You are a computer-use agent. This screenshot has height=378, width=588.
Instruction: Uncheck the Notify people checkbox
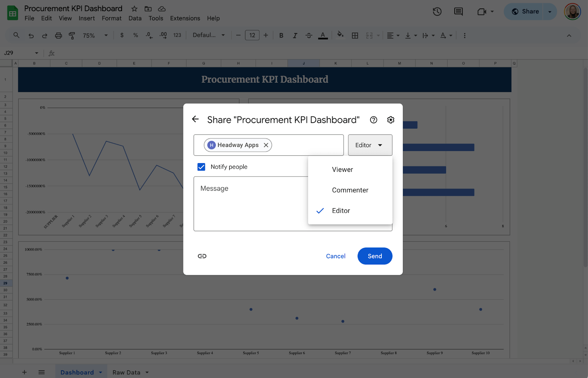pos(201,167)
